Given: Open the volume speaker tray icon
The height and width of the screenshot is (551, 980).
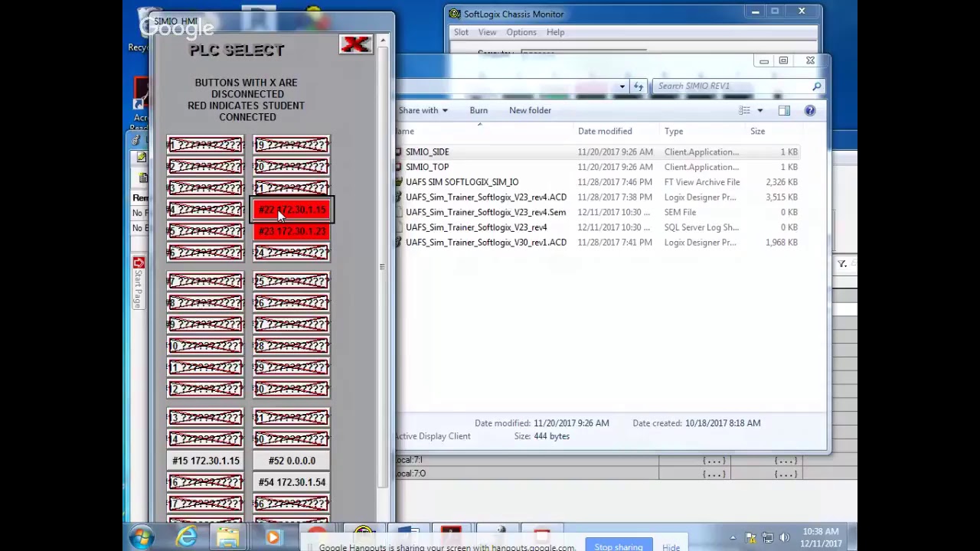Looking at the screenshot, I should click(784, 537).
